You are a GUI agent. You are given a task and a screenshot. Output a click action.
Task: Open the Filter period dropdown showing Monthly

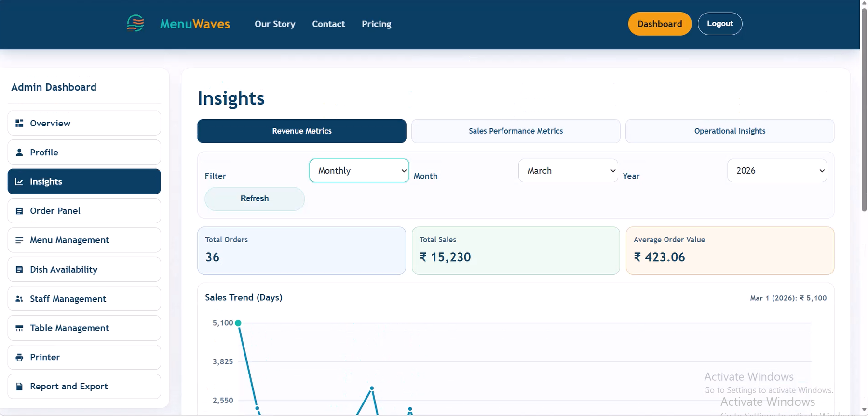pyautogui.click(x=359, y=170)
